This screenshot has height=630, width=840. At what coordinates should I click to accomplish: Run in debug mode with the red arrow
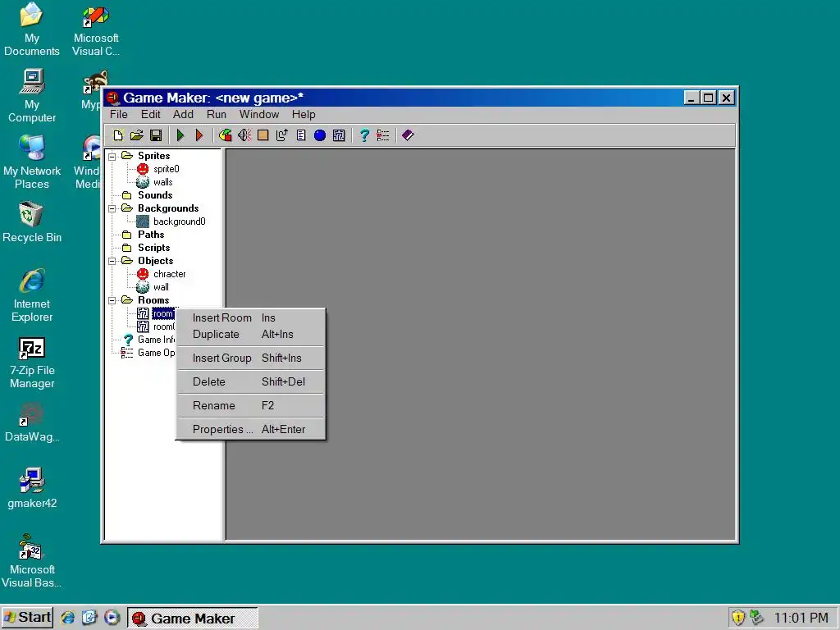pos(199,135)
